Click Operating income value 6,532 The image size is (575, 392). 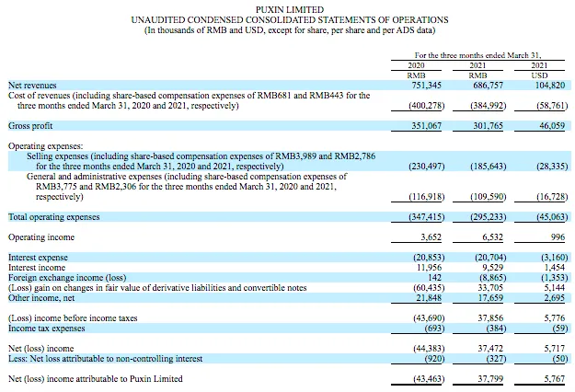tap(492, 237)
